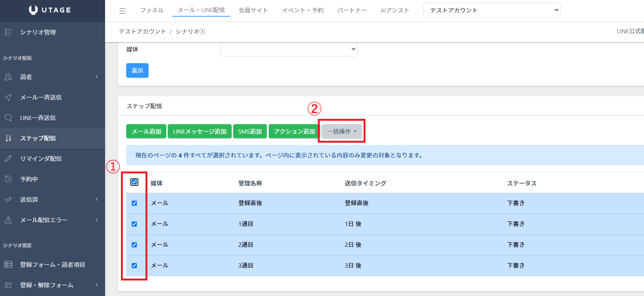Image resolution: width=644 pixels, height=296 pixels.
Task: Toggle the hamburger sidebar menu icon
Action: (x=122, y=11)
